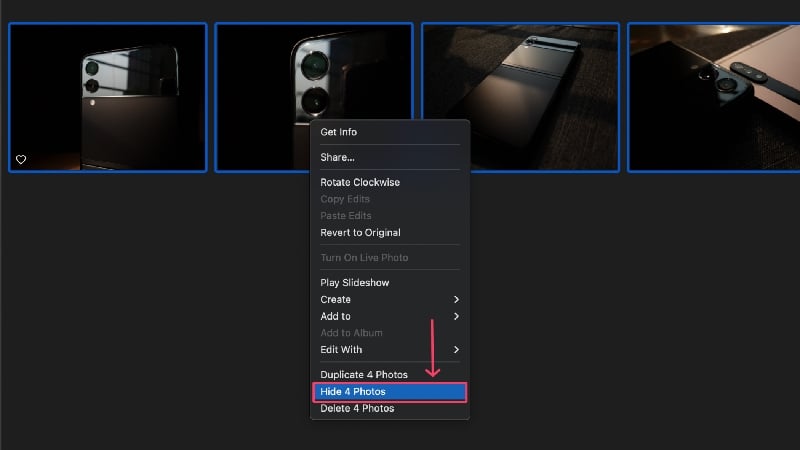Viewport: 800px width, 450px height.
Task: Select Share... in the context menu
Action: [x=390, y=157]
